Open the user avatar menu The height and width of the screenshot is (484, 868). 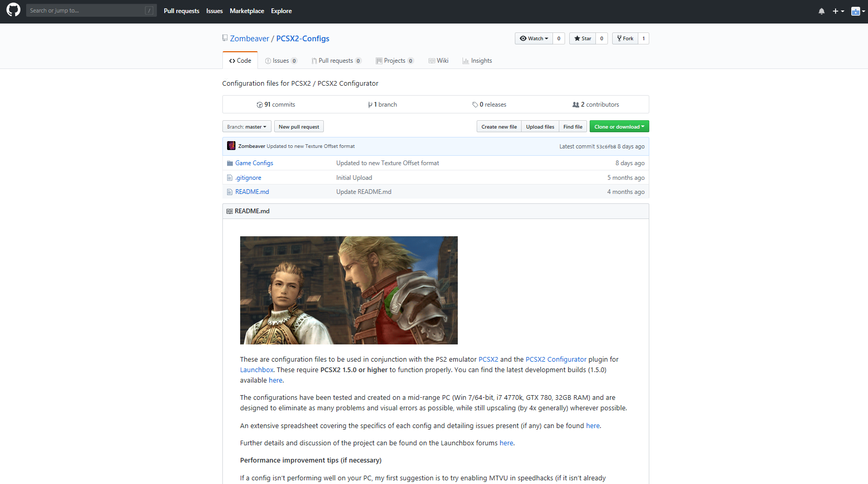point(858,11)
